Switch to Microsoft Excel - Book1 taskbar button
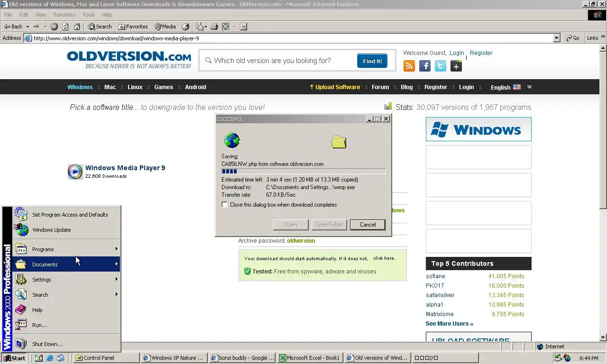 pos(310,358)
